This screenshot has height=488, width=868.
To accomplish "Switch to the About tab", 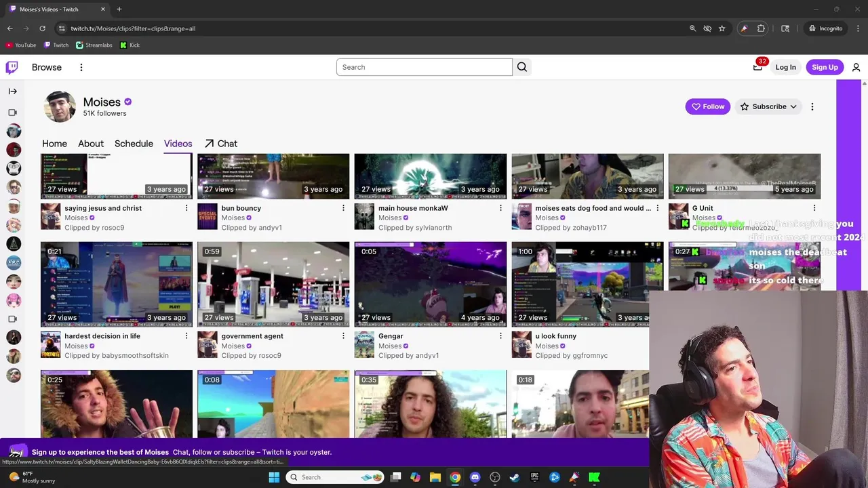I will click(91, 144).
